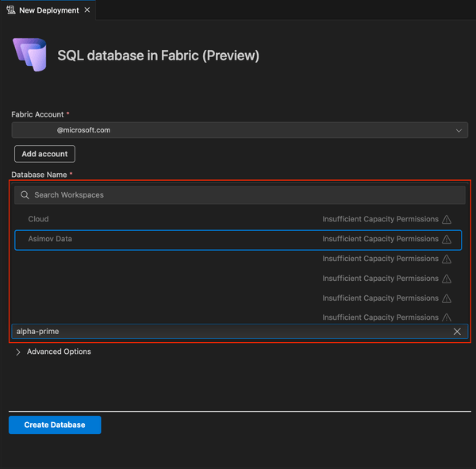476x469 pixels.
Task: Select the Asimov Data workspace
Action: click(51, 239)
